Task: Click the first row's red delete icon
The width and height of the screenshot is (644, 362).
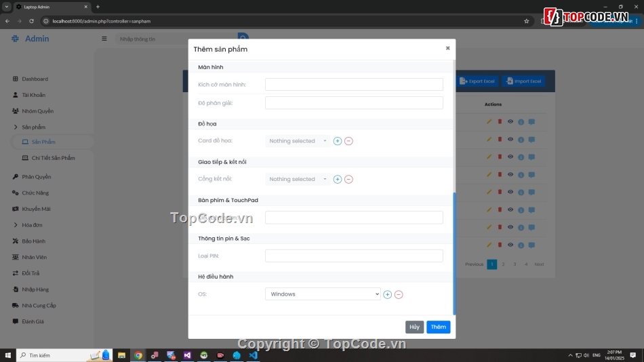Action: click(500, 121)
